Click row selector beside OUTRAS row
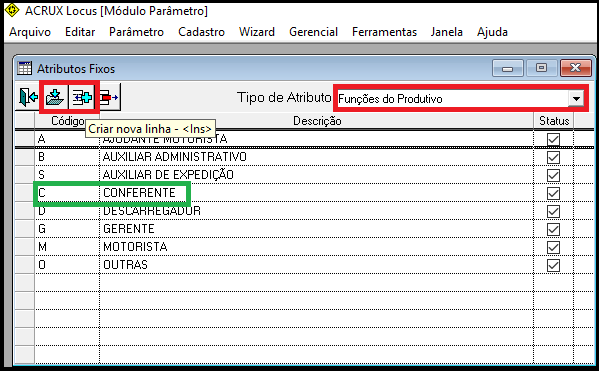599x371 pixels. click(24, 264)
